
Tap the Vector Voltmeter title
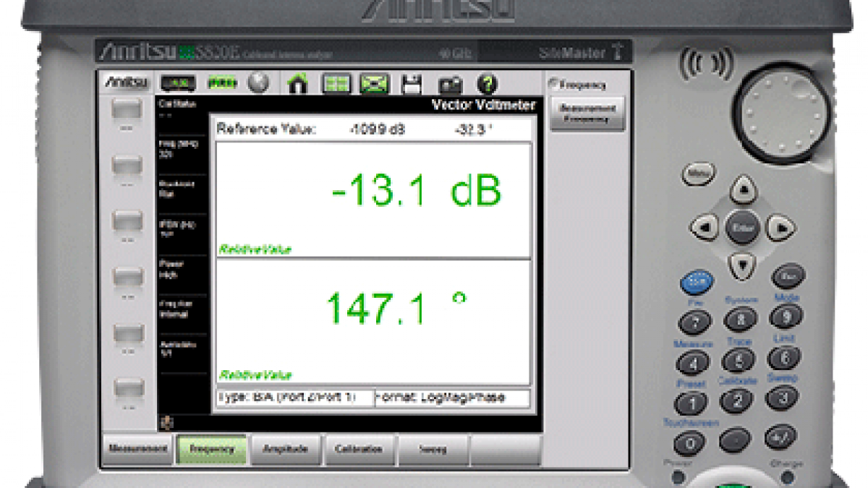[x=484, y=106]
